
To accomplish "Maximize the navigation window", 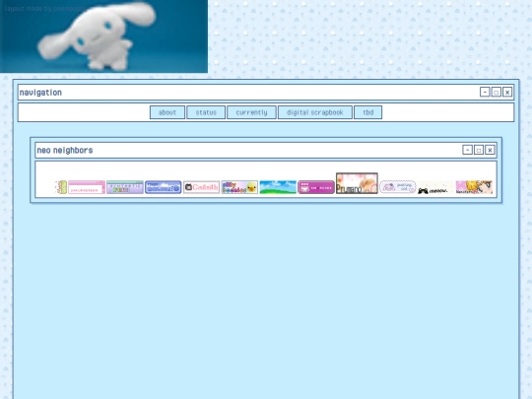I will 496,92.
